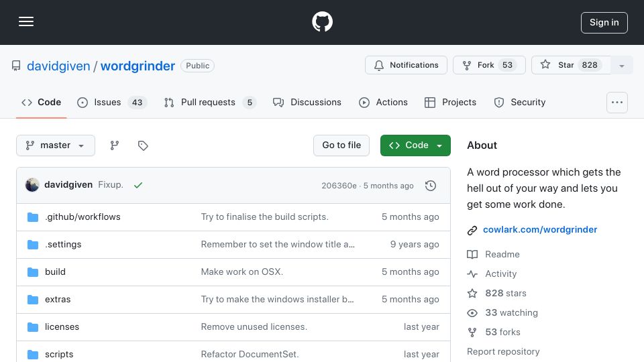Fork the repository

(489, 65)
